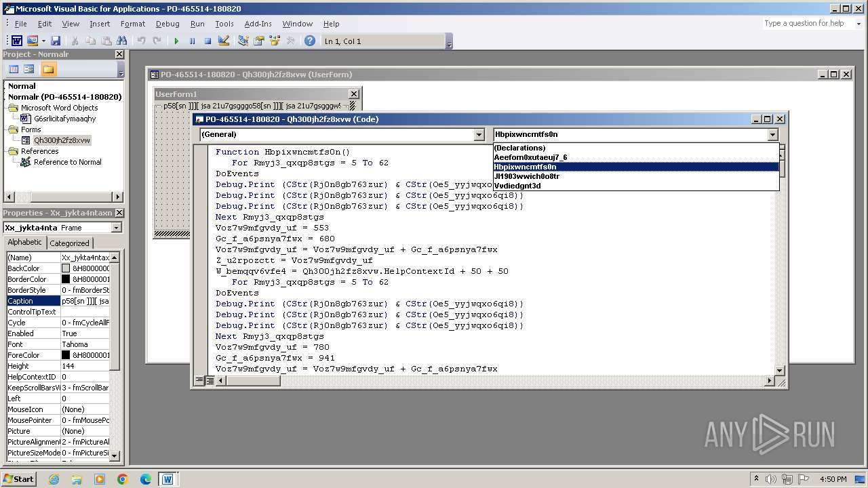The image size is (868, 488).
Task: Open the (General) object dropdown in code window
Action: pyautogui.click(x=479, y=135)
